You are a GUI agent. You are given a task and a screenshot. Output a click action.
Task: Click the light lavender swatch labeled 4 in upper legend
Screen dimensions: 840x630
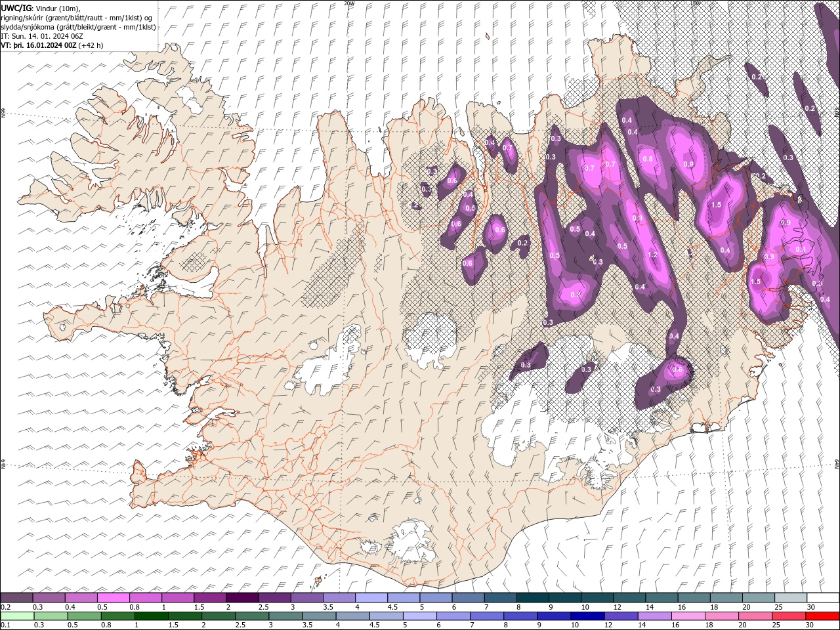371,598
